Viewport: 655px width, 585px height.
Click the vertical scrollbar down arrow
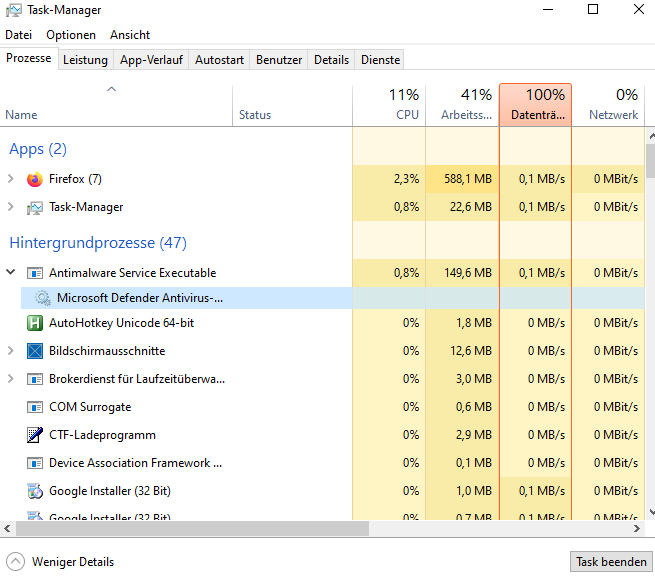[x=652, y=512]
